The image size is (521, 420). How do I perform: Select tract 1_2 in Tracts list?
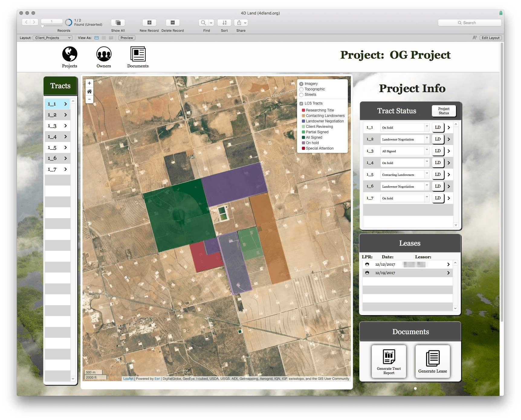point(57,115)
